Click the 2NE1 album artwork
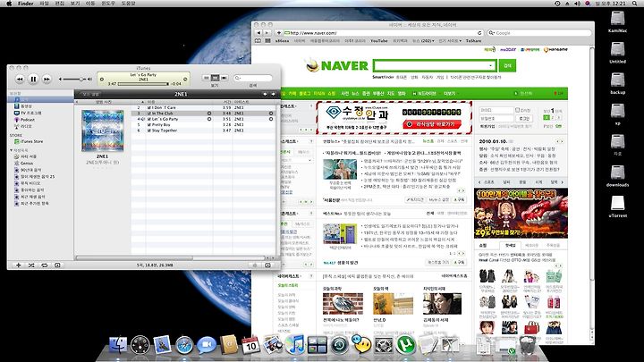Screen dimensions: 644x362 coord(102,130)
